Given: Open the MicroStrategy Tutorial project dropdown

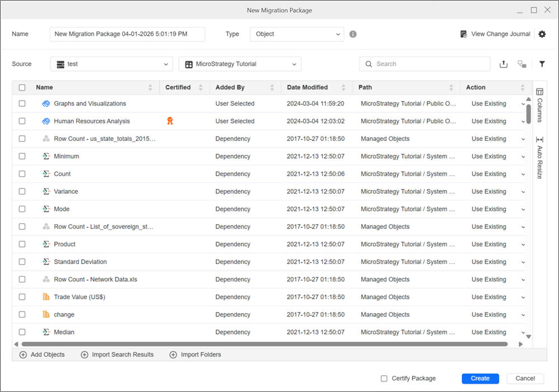Looking at the screenshot, I should pyautogui.click(x=240, y=64).
